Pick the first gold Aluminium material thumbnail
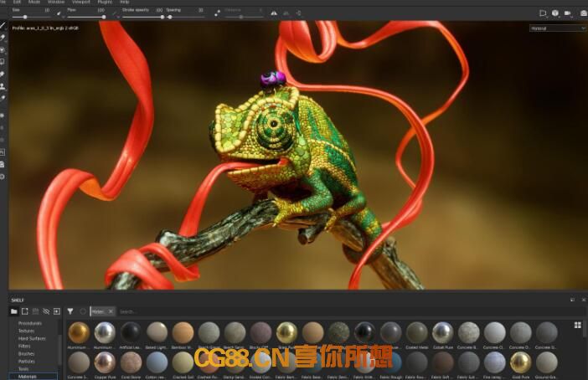This screenshot has height=380, width=588. click(x=79, y=333)
